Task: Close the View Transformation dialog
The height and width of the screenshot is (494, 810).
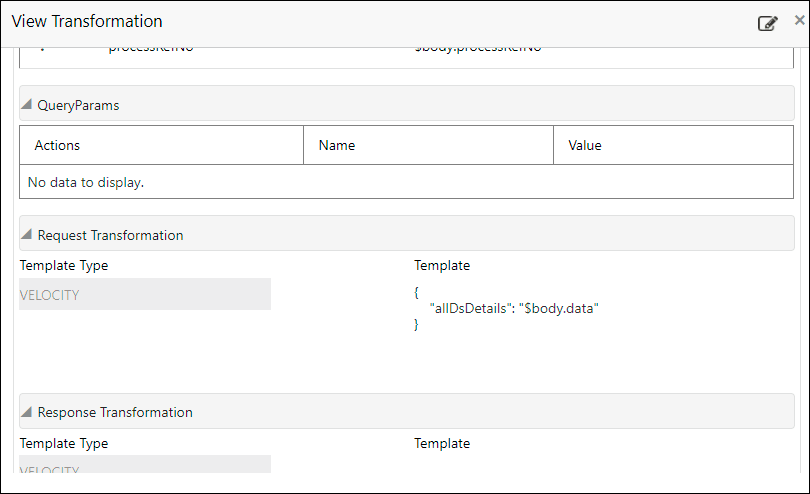Action: [x=799, y=20]
